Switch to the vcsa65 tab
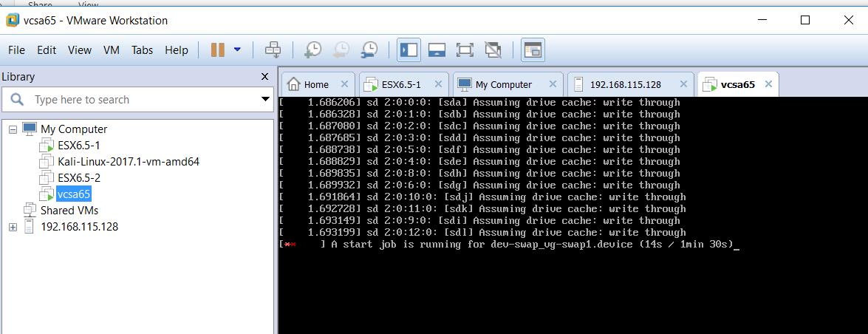 tap(737, 85)
